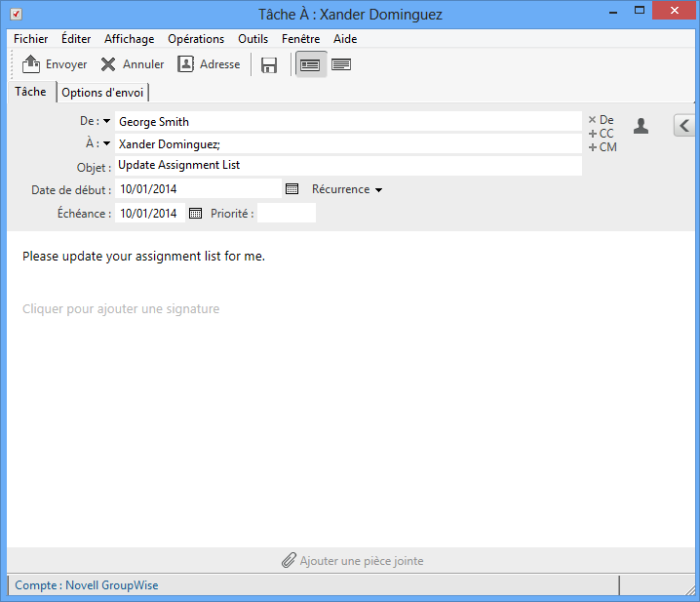The width and height of the screenshot is (700, 602).
Task: Close the task window
Action: 674,11
